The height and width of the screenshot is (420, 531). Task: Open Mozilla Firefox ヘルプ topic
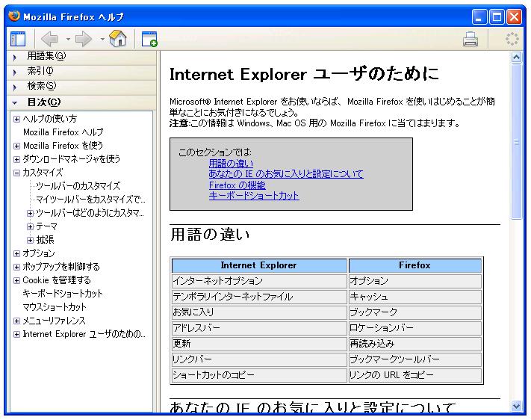[63, 132]
